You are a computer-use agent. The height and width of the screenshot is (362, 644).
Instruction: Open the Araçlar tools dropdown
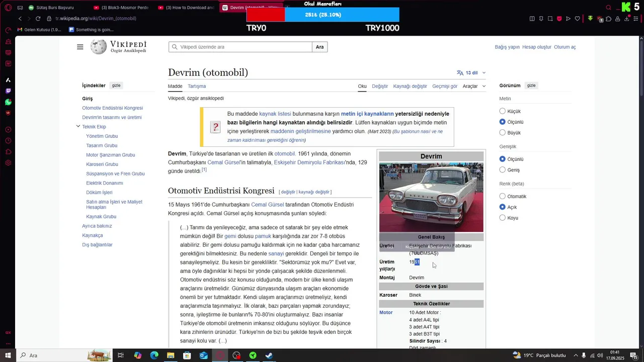474,86
